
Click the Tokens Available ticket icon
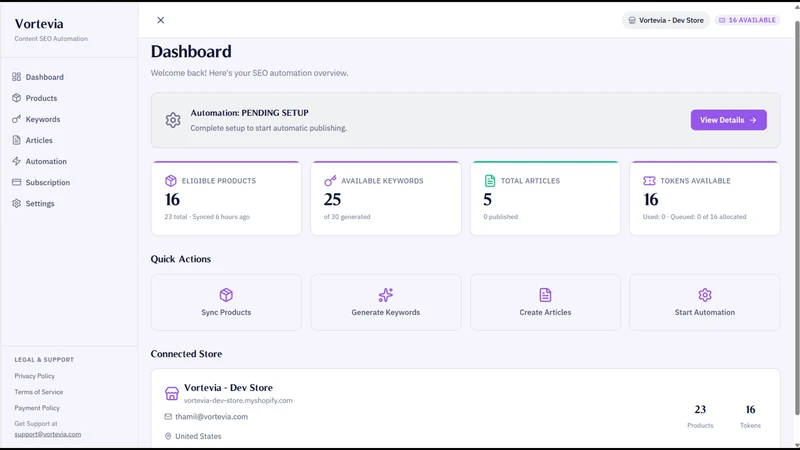click(x=649, y=181)
